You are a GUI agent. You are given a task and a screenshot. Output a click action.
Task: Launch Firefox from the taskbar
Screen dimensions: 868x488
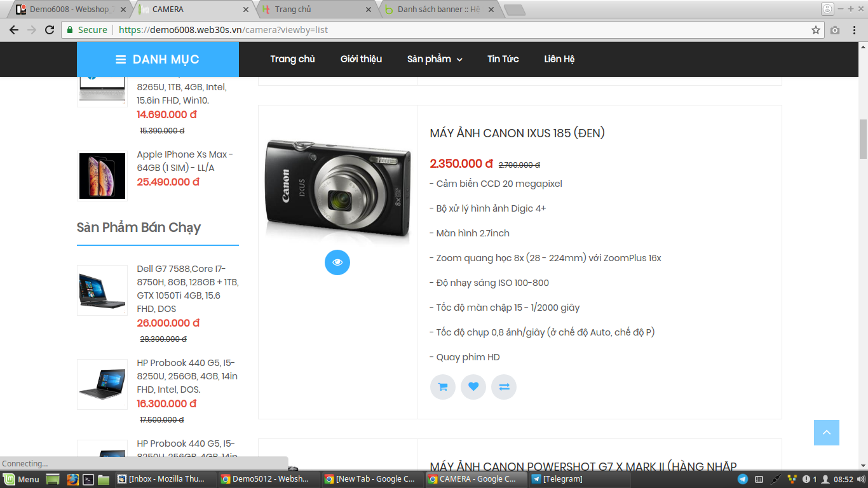point(72,479)
